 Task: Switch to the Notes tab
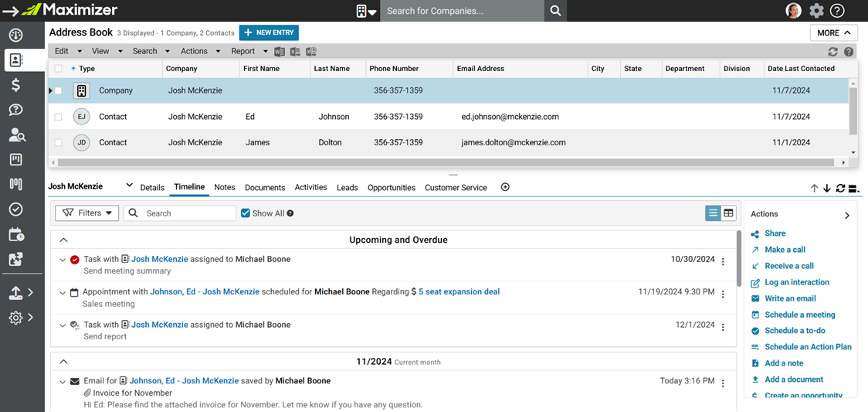click(x=225, y=188)
